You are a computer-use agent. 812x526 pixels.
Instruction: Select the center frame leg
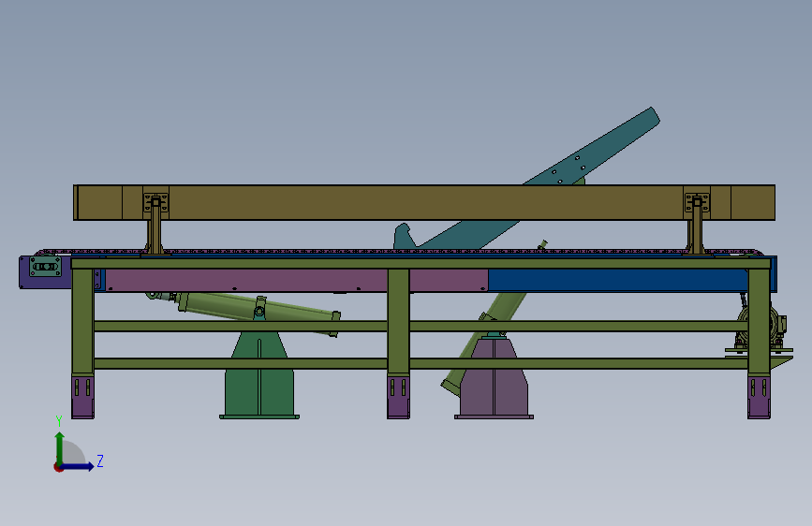[398, 321]
